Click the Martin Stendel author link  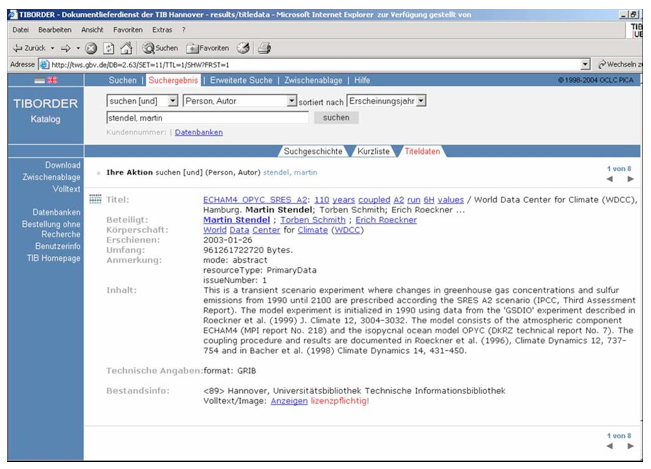237,220
